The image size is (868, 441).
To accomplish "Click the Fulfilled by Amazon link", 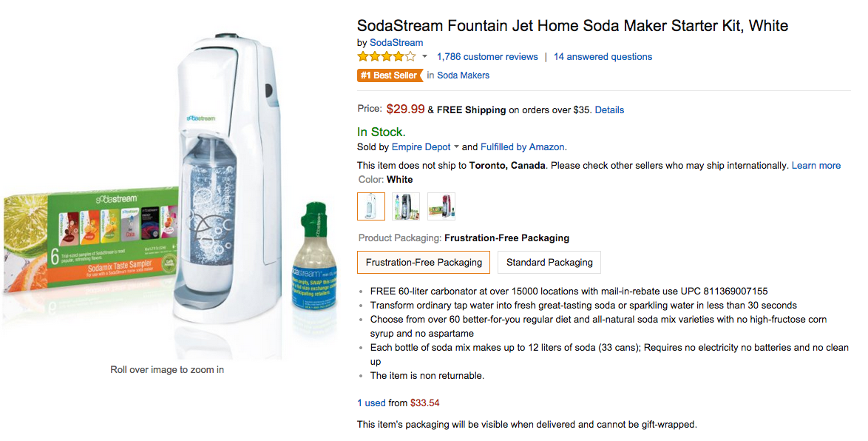I will point(523,147).
